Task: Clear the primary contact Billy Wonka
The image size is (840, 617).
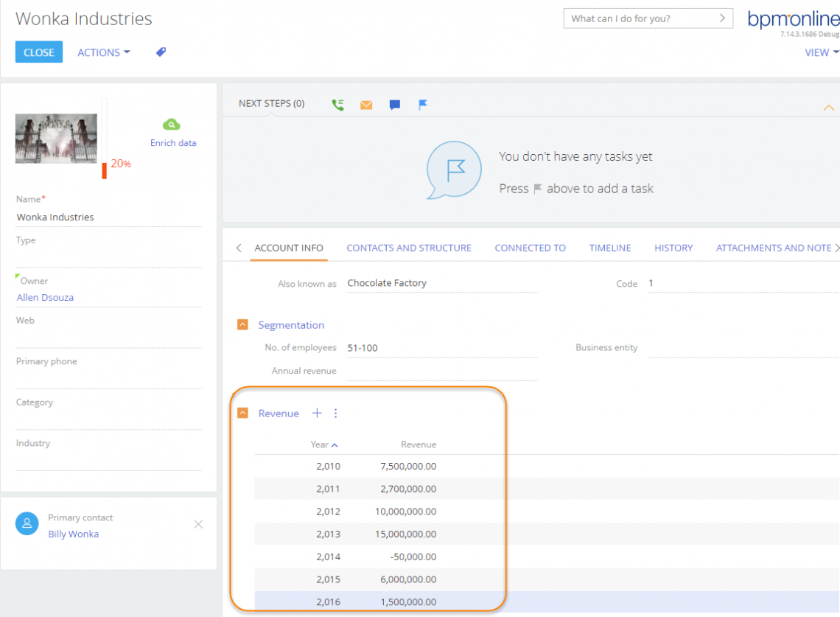Action: click(x=198, y=524)
